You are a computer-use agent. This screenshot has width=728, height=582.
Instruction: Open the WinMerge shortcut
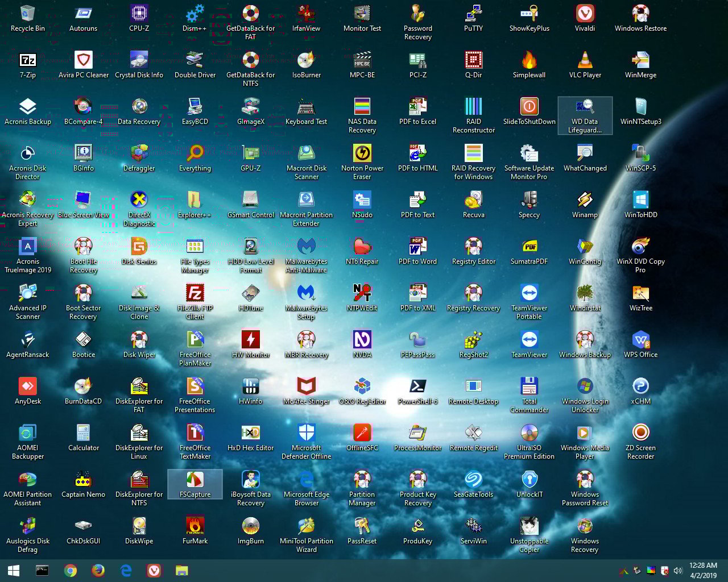[x=640, y=64]
